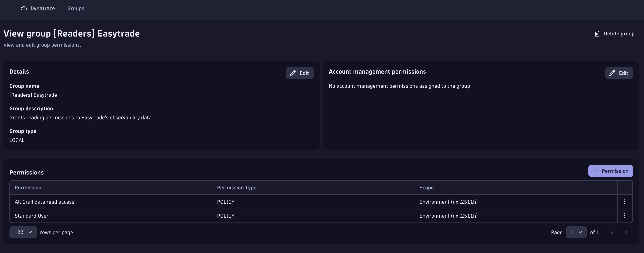
Task: Click the Scope column header
Action: coord(426,187)
